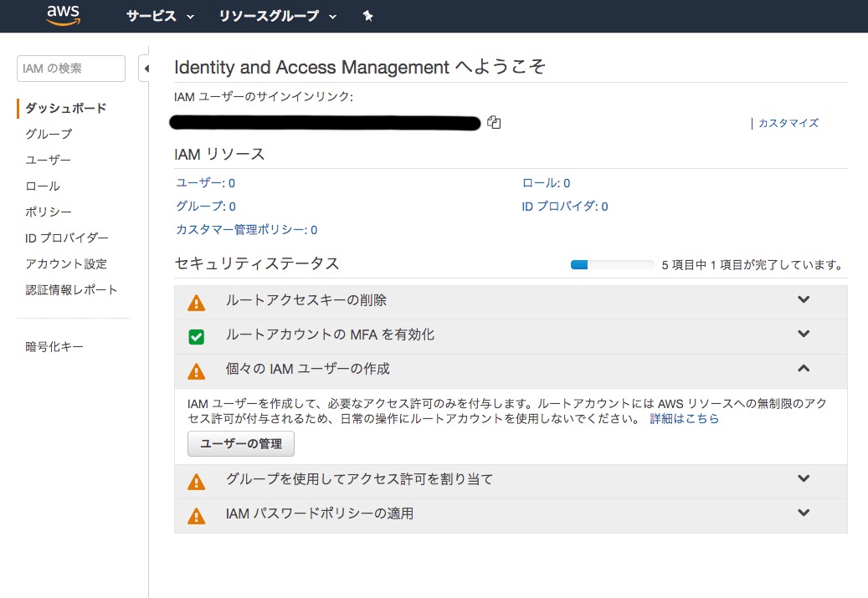This screenshot has height=598, width=868.
Task: Collapse the sidebar with the left arrow icon
Action: pos(148,67)
